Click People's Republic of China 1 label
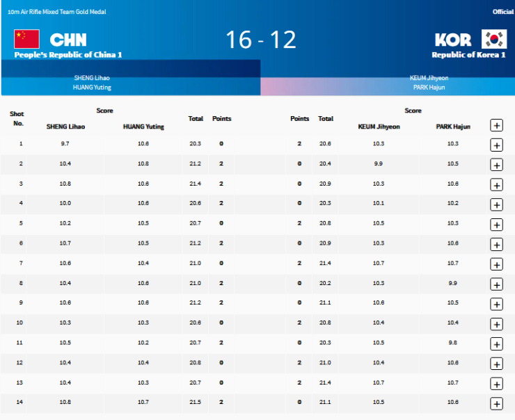Image resolution: width=515 pixels, height=420 pixels. 68,55
